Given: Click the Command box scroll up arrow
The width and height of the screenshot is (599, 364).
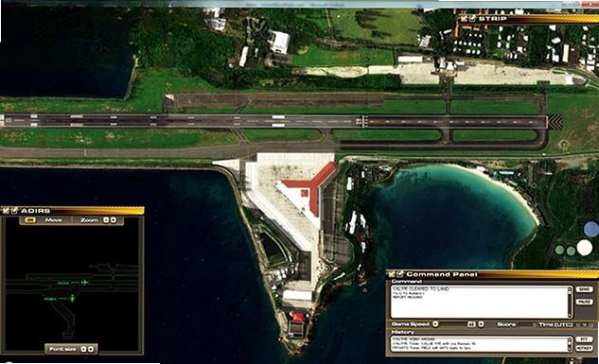Looking at the screenshot, I should click(x=570, y=288).
